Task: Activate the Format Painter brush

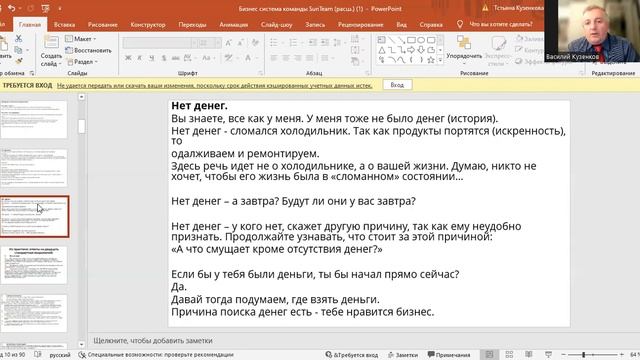Action: coord(19,61)
